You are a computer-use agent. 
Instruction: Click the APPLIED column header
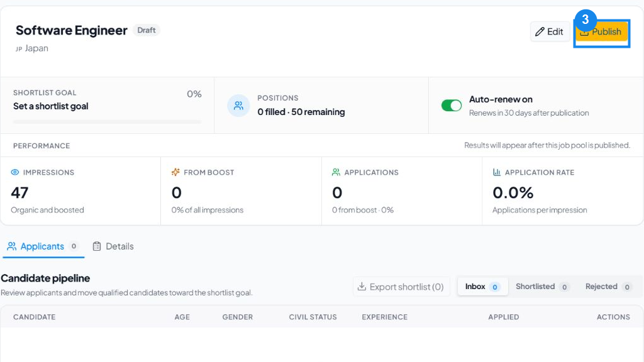(x=504, y=317)
